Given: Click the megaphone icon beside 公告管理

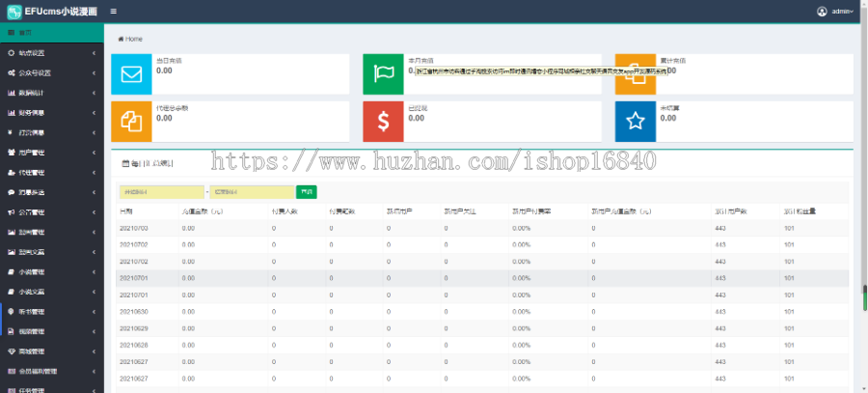Looking at the screenshot, I should click(x=11, y=212).
